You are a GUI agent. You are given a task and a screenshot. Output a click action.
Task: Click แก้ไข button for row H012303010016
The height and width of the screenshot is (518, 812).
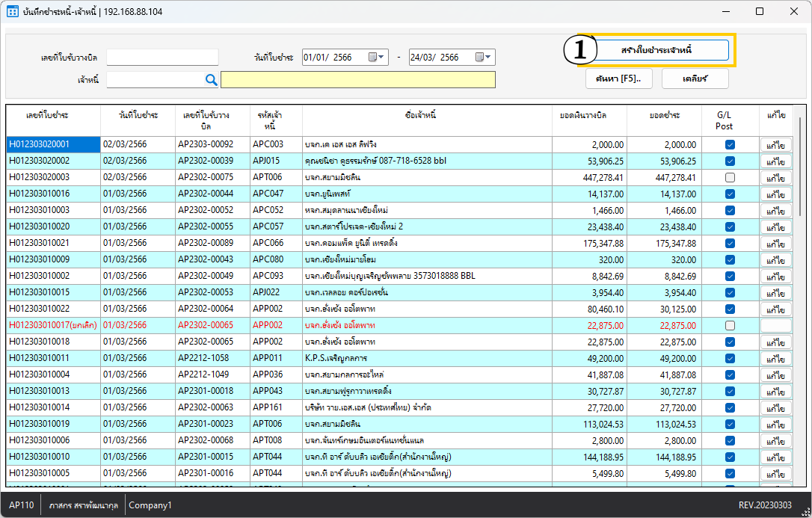pyautogui.click(x=775, y=194)
